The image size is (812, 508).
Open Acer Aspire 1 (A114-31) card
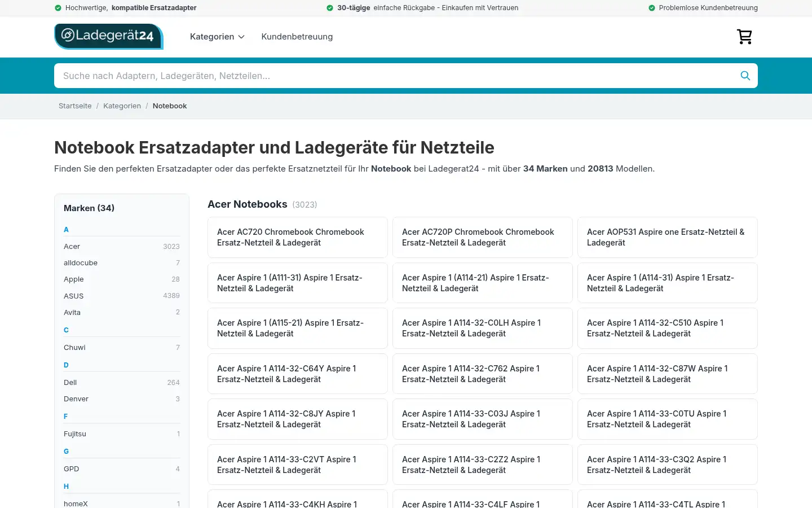668,283
